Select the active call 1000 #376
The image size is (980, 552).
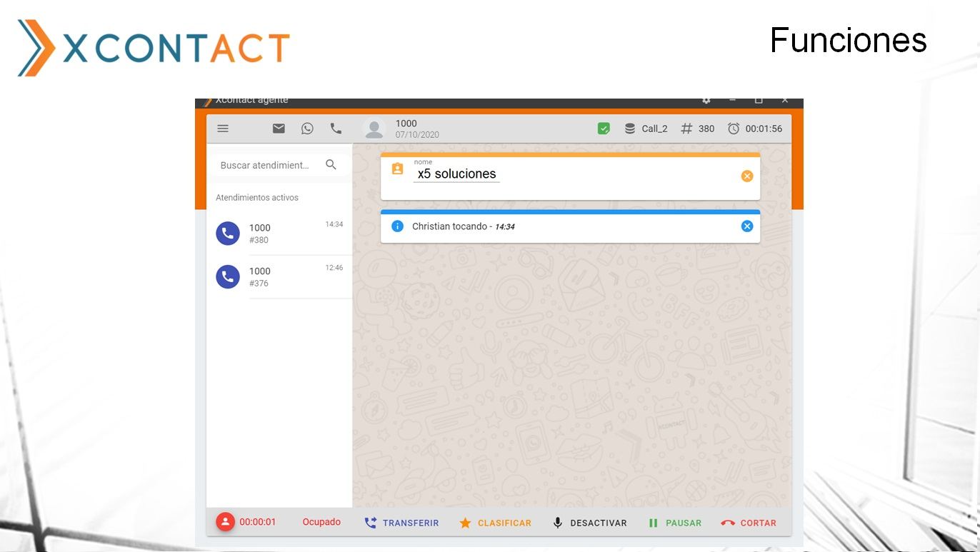(279, 276)
